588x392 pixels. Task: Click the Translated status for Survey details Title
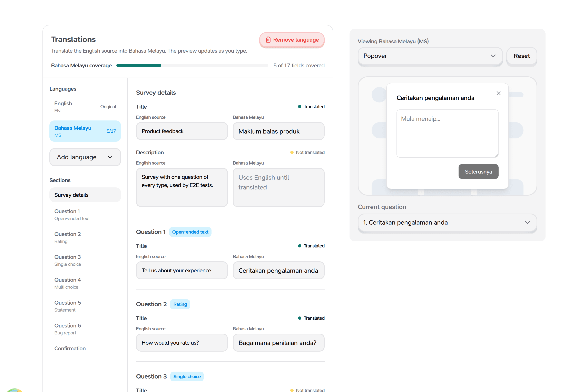coord(311,107)
